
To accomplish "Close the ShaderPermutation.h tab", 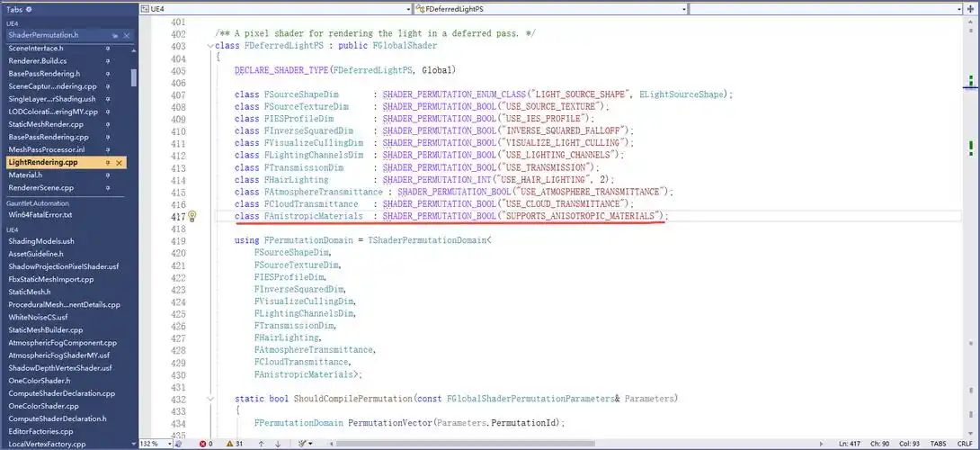I will (x=127, y=36).
